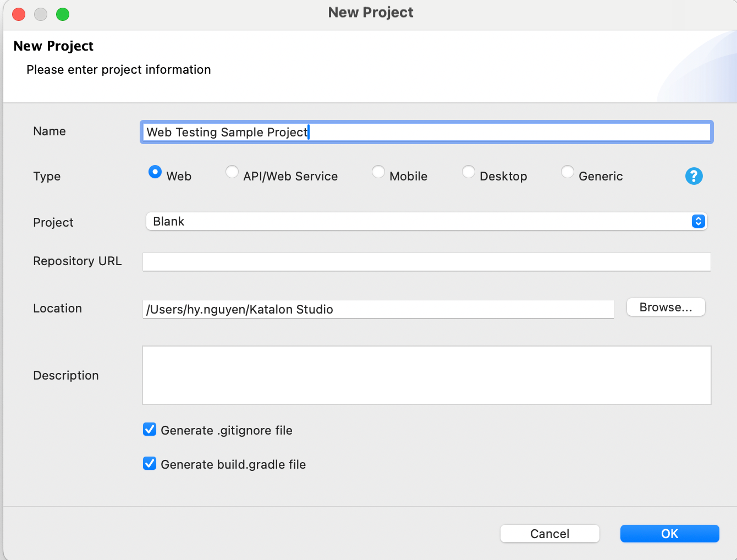
Task: Choose API/Web Service project type
Action: (232, 172)
